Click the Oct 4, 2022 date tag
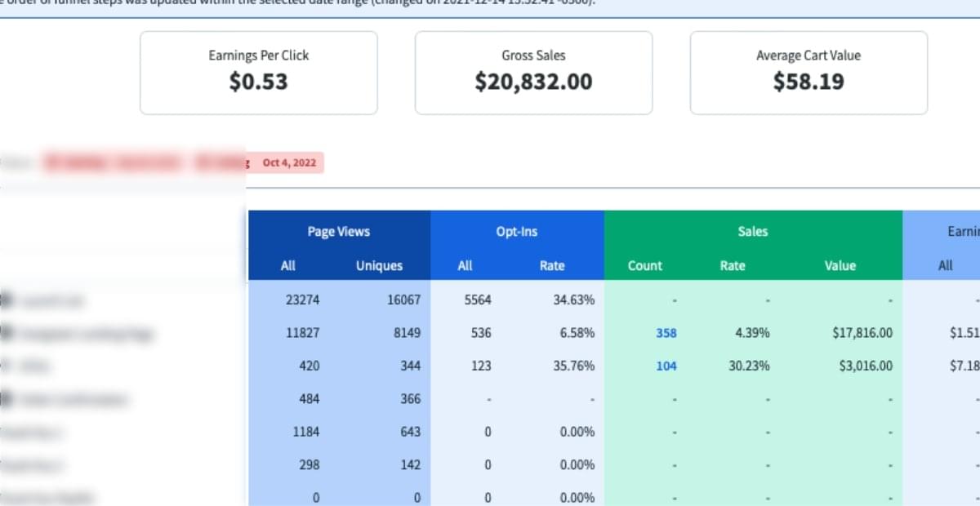This screenshot has width=980, height=506. coord(288,162)
